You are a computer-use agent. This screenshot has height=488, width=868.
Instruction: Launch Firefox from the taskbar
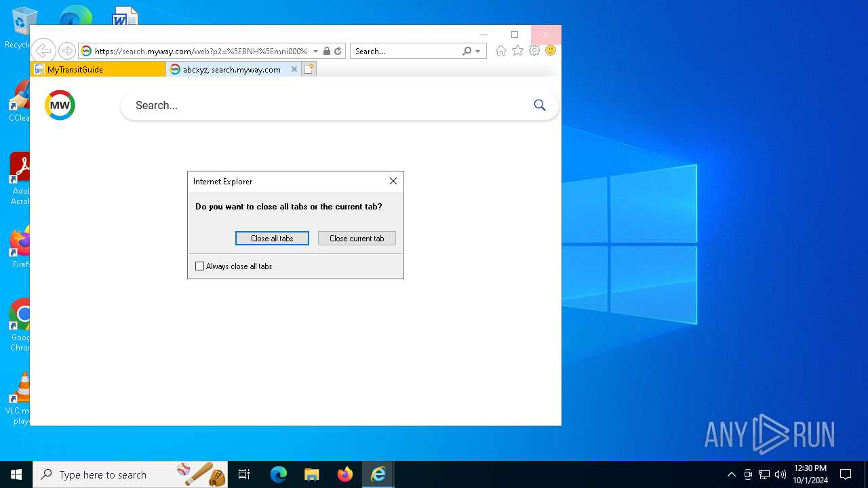coord(344,474)
